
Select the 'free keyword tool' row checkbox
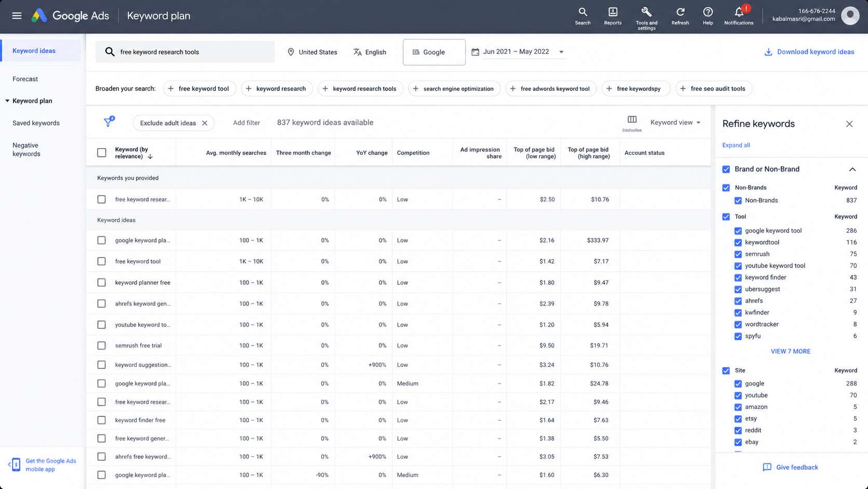point(102,261)
